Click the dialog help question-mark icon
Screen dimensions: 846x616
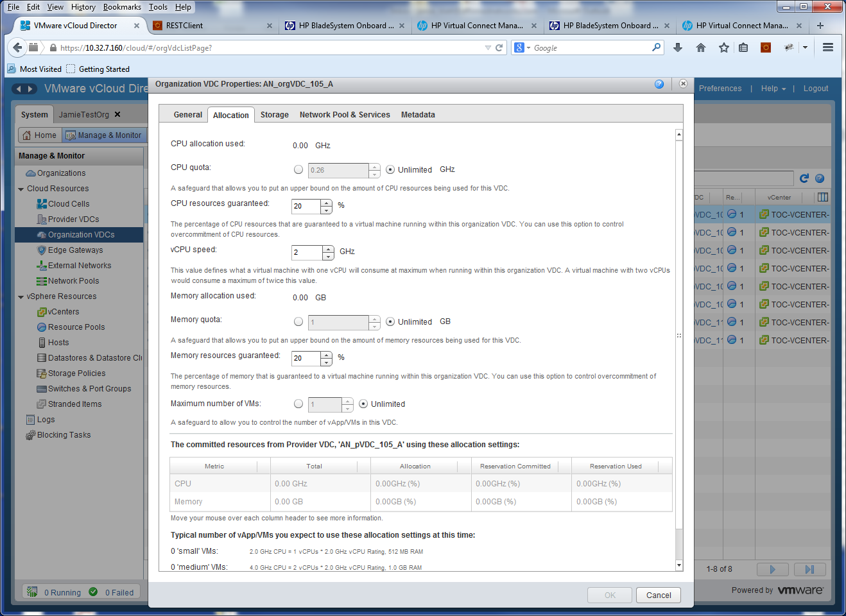659,84
